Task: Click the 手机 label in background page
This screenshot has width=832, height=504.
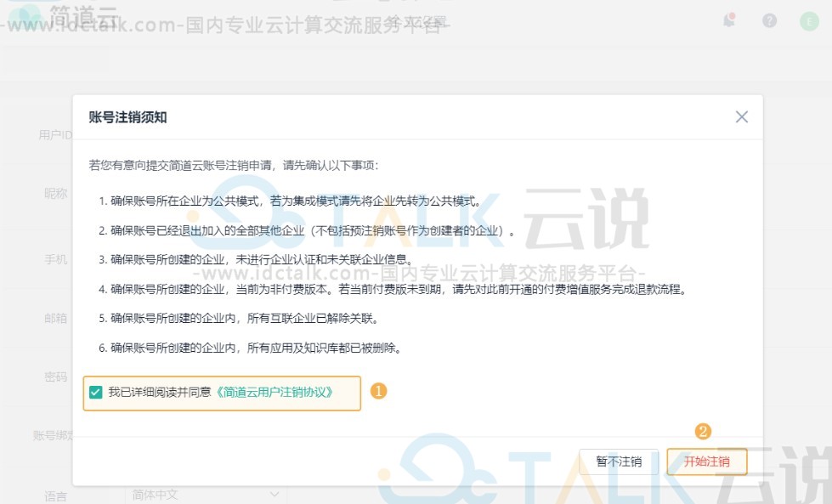Action: coord(56,259)
